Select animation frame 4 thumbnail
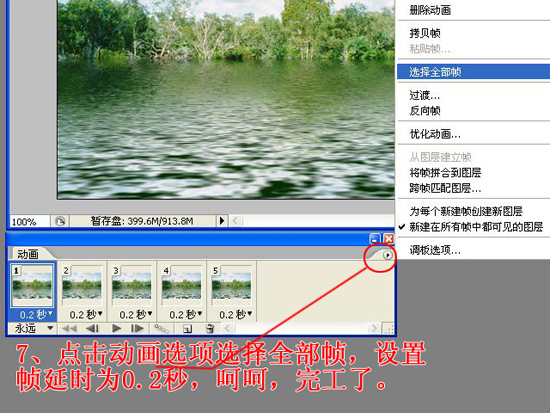Image resolution: width=550 pixels, height=413 pixels. (182, 285)
